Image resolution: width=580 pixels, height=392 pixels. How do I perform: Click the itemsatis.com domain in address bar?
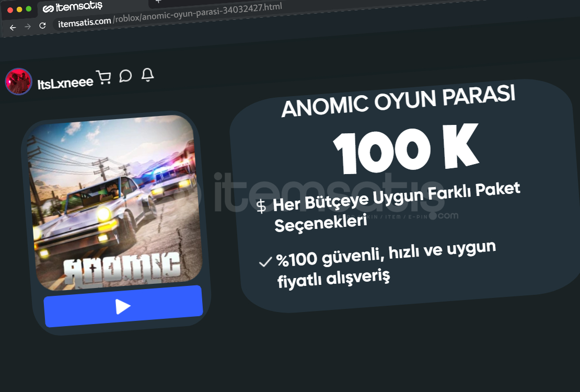(x=84, y=23)
